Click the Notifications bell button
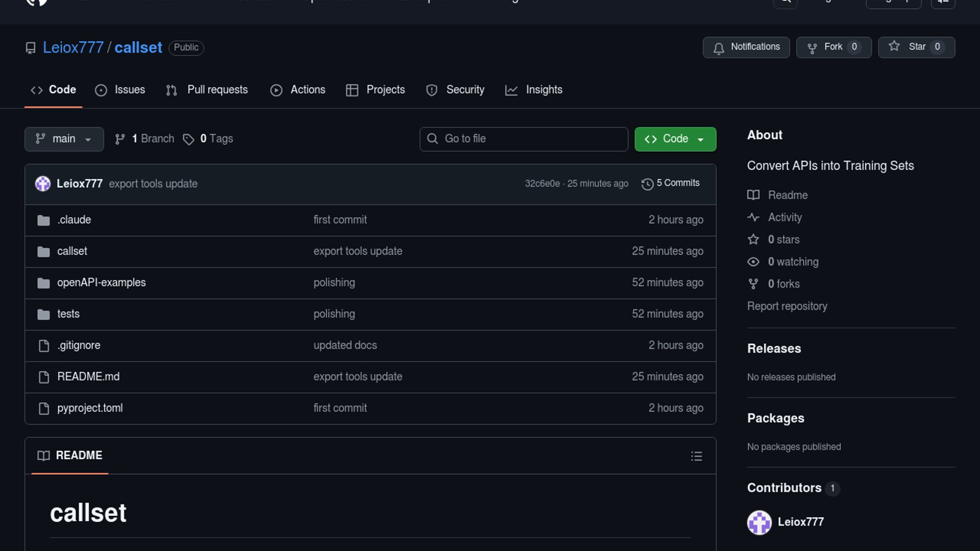980x551 pixels. (x=746, y=47)
